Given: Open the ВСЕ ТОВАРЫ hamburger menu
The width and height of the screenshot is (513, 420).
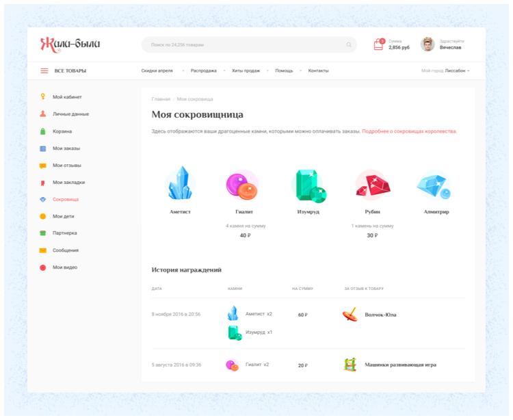Looking at the screenshot, I should point(44,70).
